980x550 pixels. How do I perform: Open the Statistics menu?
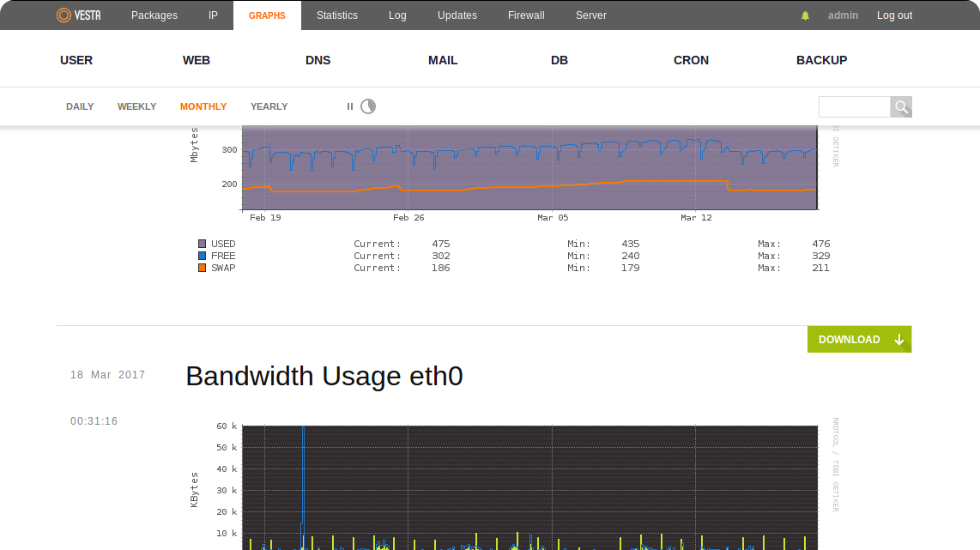(x=337, y=15)
